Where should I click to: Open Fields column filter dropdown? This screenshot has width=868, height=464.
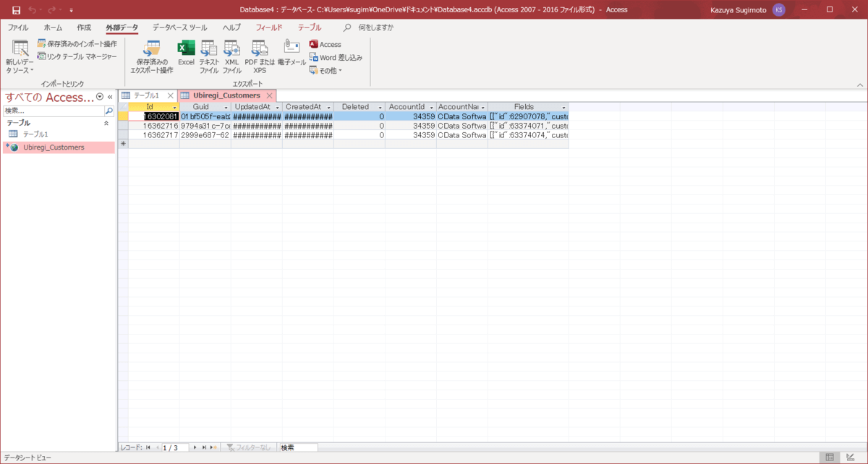click(x=564, y=107)
